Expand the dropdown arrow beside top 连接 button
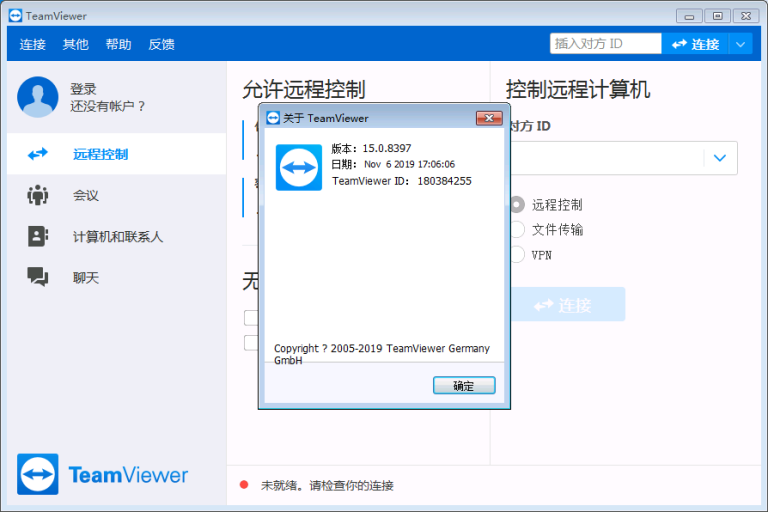768x512 pixels. (741, 44)
